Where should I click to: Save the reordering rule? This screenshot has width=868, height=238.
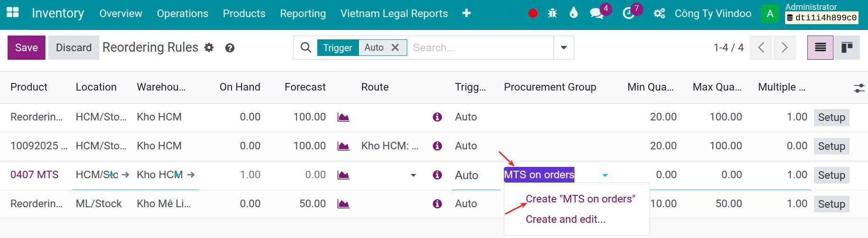click(x=27, y=47)
